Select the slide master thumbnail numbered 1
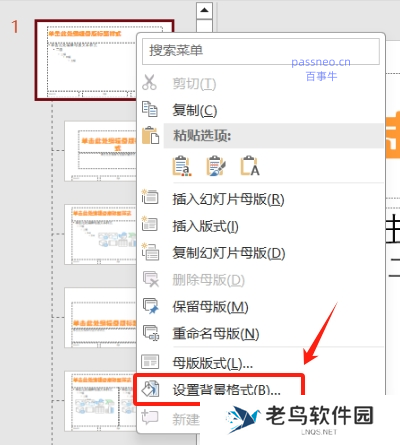The image size is (400, 445). 87,60
